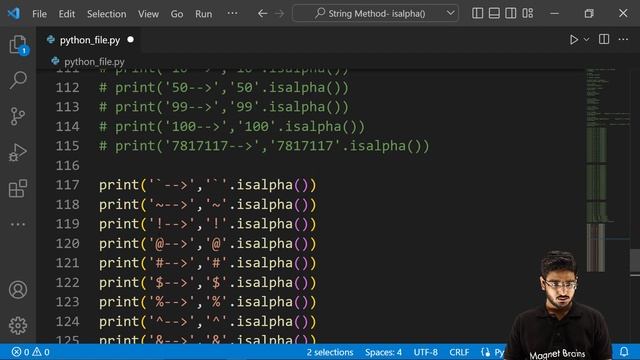Open the Source Control view
Screen dimensions: 640x360
click(x=18, y=116)
